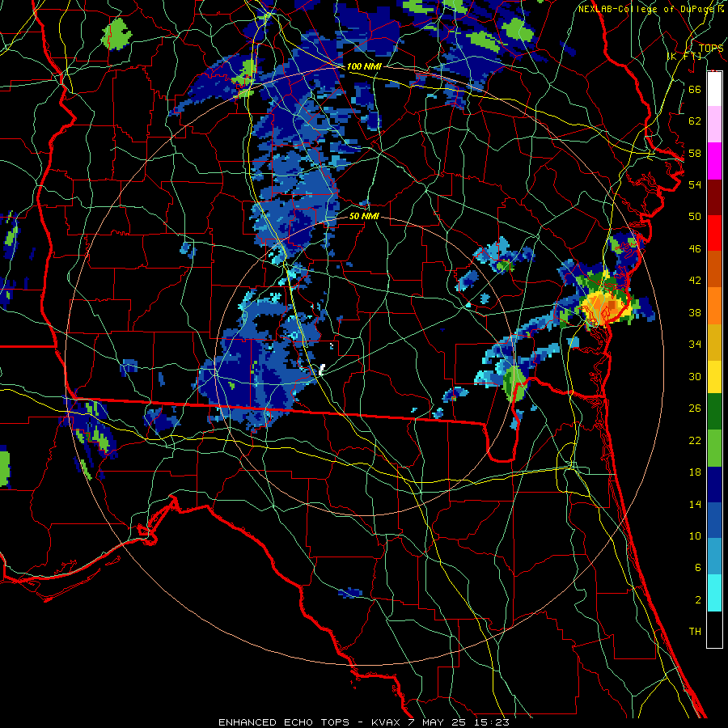Screen dimensions: 728x728
Task: Click the 58 legend value
Action: (x=695, y=153)
